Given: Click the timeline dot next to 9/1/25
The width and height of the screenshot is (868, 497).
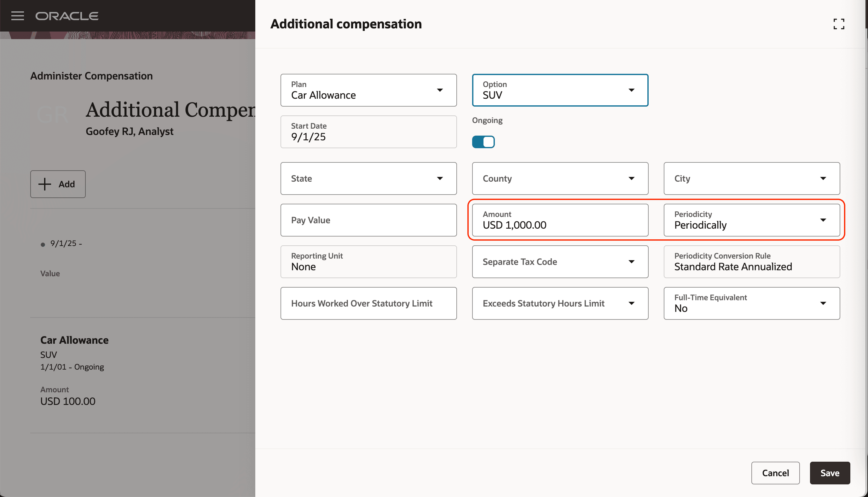Looking at the screenshot, I should (x=43, y=244).
